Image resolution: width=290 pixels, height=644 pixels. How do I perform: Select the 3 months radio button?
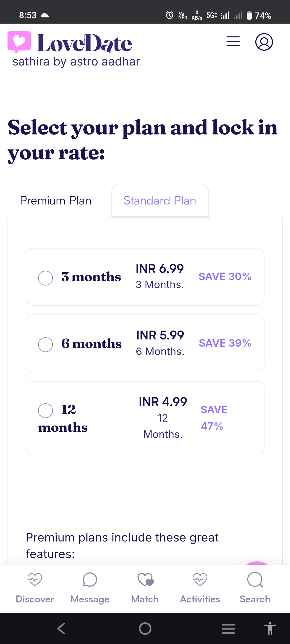[x=46, y=278]
